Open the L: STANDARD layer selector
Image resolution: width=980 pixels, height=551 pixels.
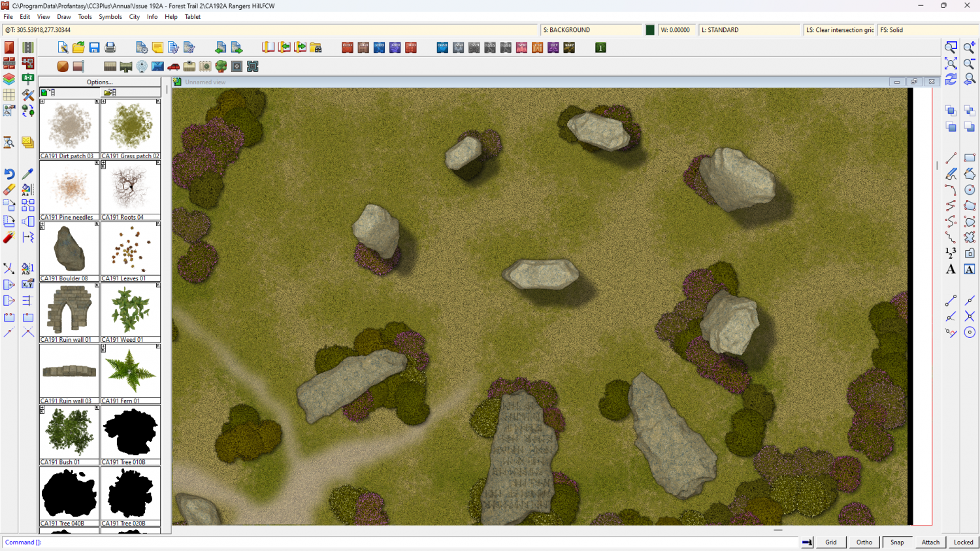coord(749,30)
